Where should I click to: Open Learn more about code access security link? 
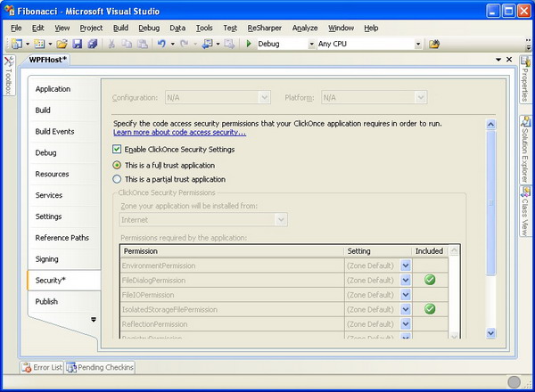tap(179, 132)
